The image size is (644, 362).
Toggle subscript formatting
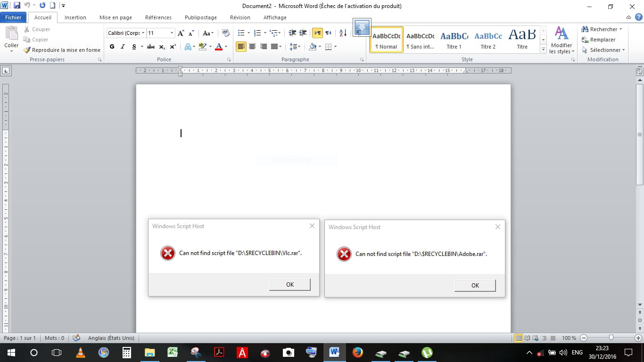point(162,47)
